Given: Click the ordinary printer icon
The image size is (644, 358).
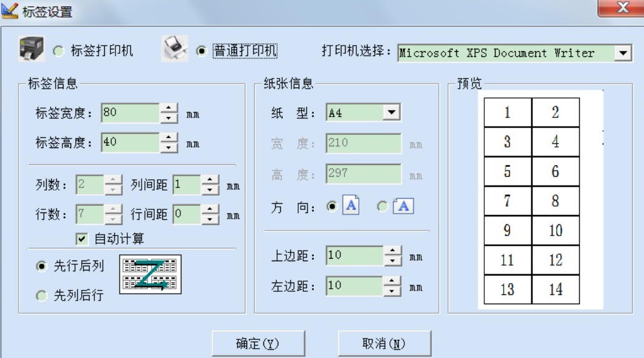Looking at the screenshot, I should tap(175, 49).
